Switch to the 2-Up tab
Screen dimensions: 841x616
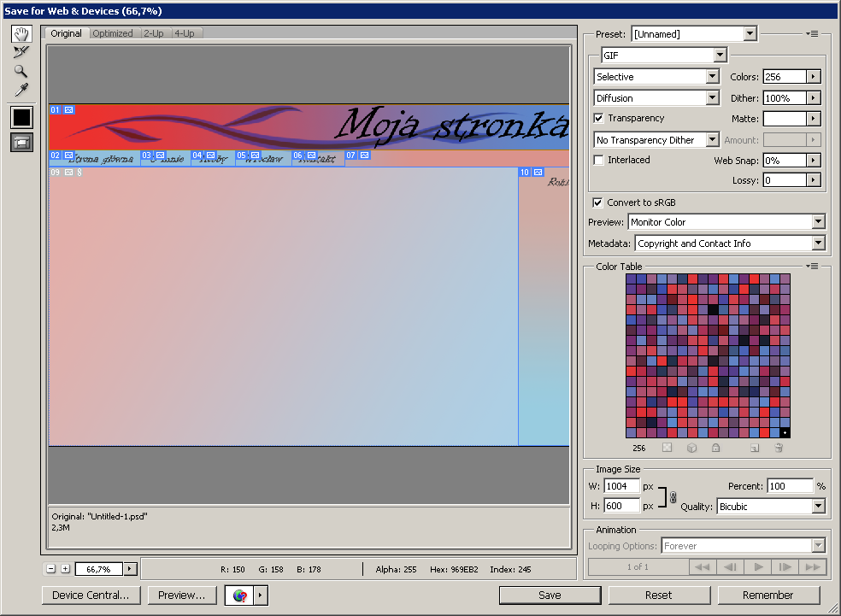[154, 33]
